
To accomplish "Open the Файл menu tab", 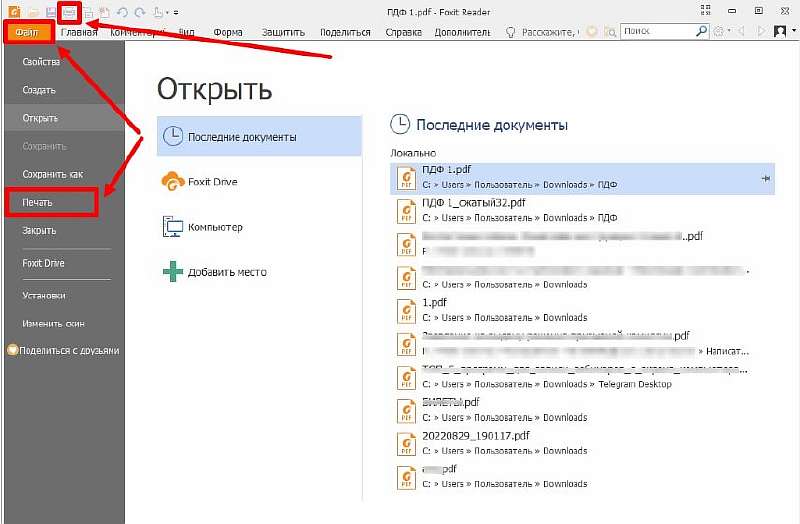I will 28,32.
